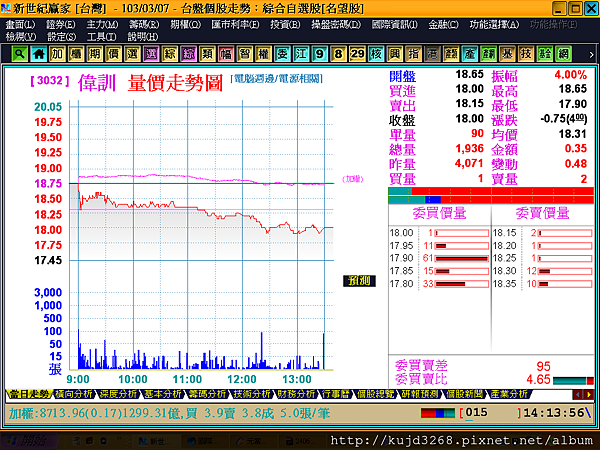Open the 投資(B) menu
The width and height of the screenshot is (600, 450).
point(285,25)
